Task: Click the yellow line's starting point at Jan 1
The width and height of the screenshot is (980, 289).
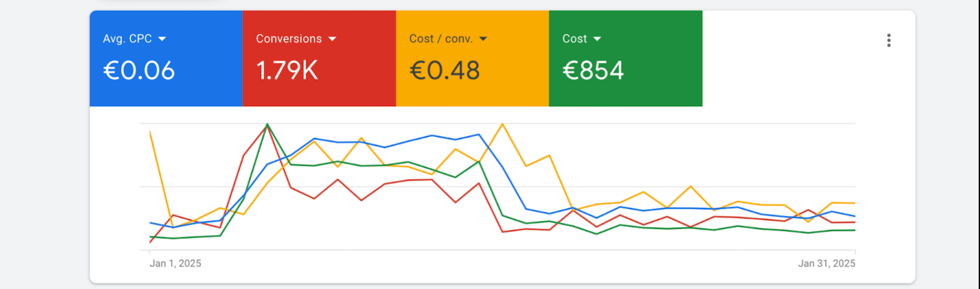Action: click(x=150, y=132)
